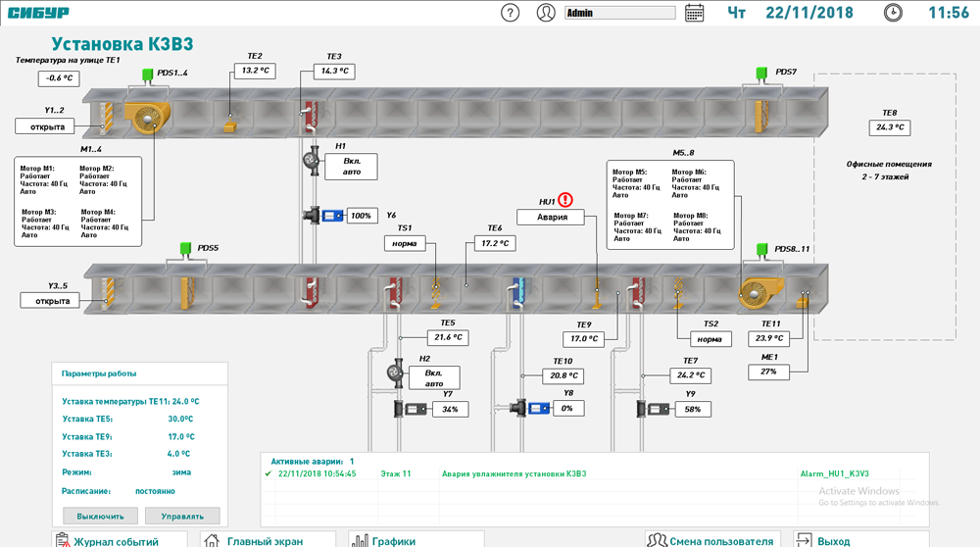Select the TE5 21.6 °C reading
This screenshot has height=547, width=980.
coord(448,337)
